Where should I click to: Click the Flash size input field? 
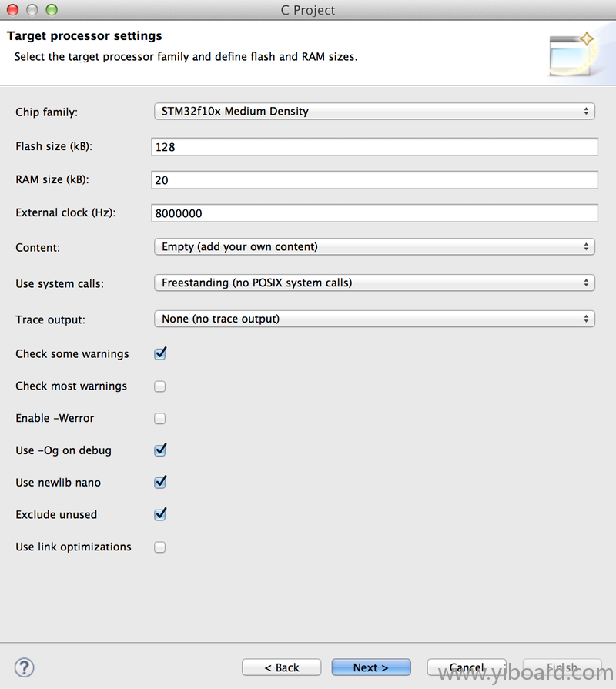(x=374, y=146)
